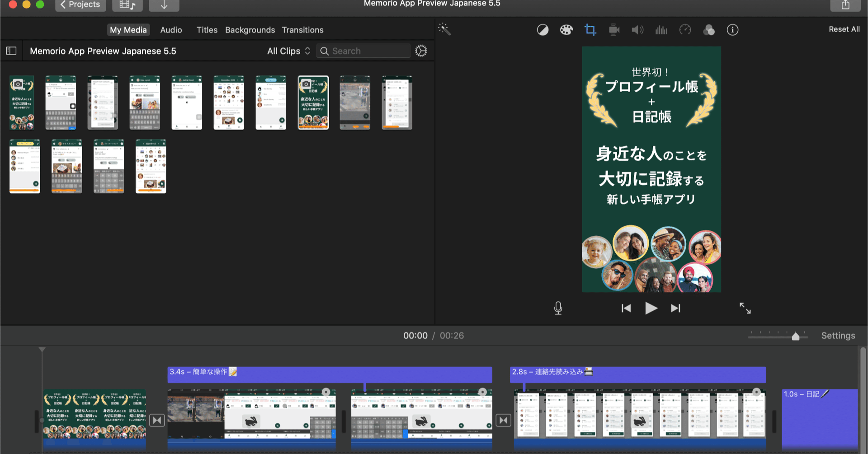Adjust the timeline zoom slider

pyautogui.click(x=795, y=336)
